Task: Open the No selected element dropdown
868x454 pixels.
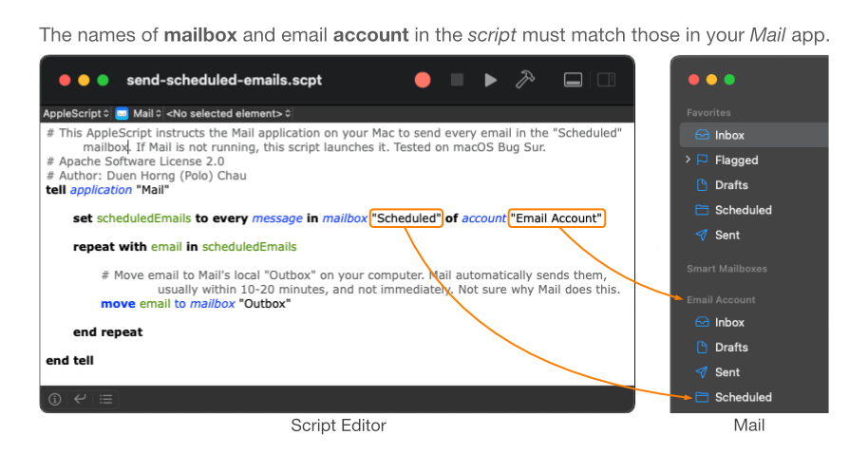Action: point(228,114)
